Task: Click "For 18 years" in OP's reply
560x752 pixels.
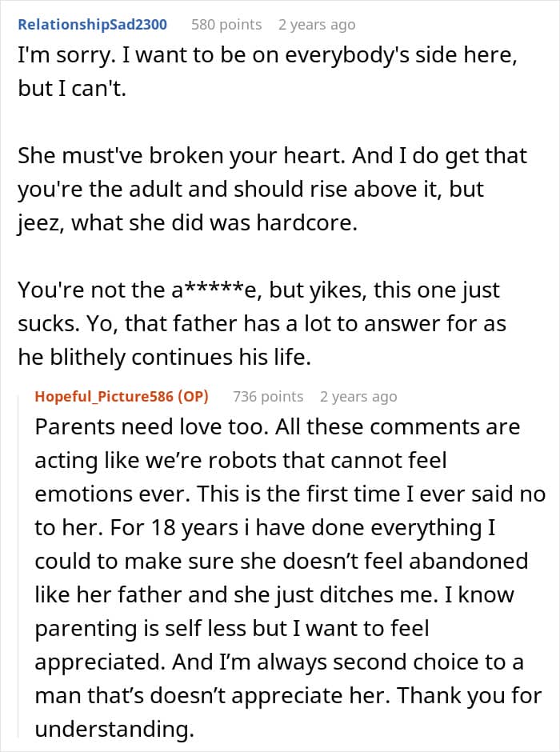Action: (x=174, y=527)
